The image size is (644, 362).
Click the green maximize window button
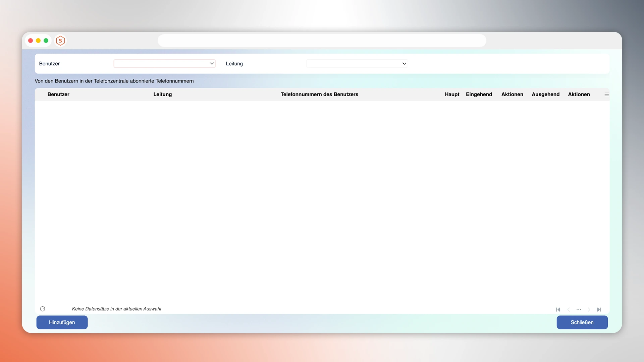pyautogui.click(x=46, y=41)
